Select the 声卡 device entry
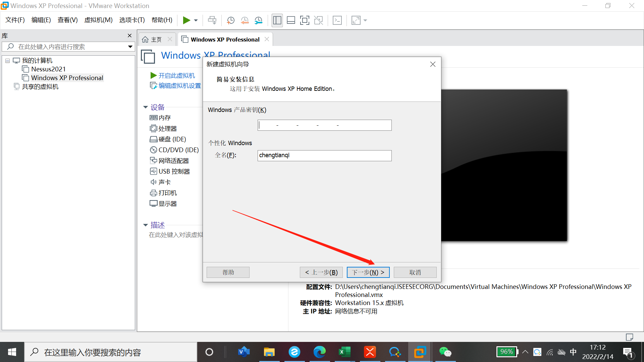The image size is (644, 362). (x=160, y=182)
